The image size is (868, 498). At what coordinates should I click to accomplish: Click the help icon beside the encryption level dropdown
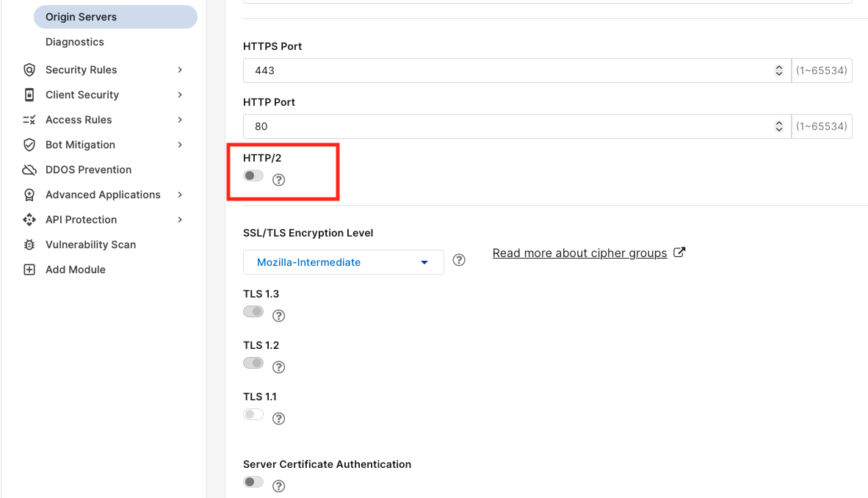459,260
